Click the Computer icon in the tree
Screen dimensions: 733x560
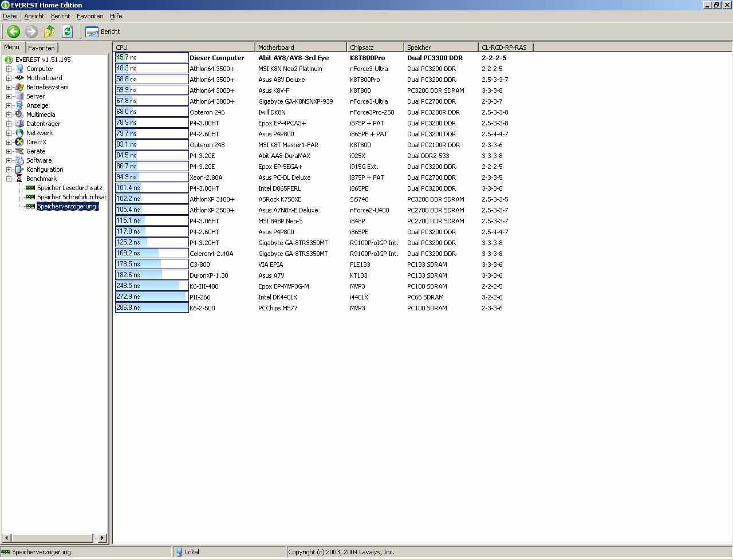19,69
